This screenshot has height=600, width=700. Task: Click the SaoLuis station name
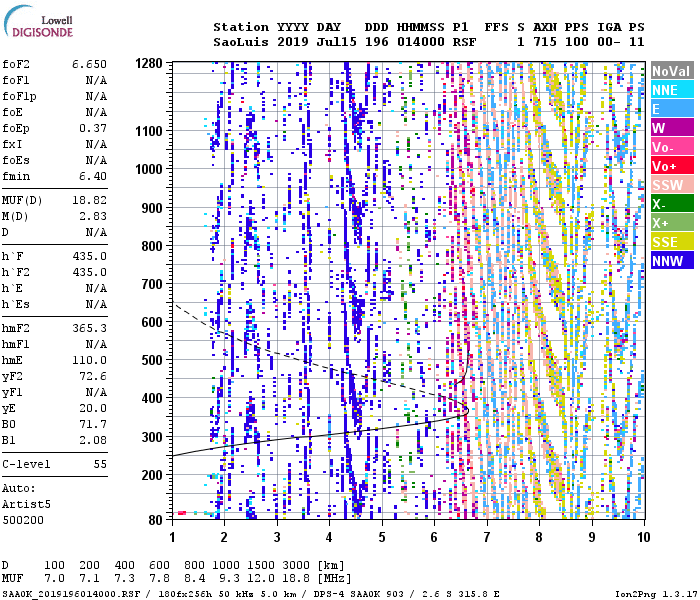pyautogui.click(x=241, y=42)
